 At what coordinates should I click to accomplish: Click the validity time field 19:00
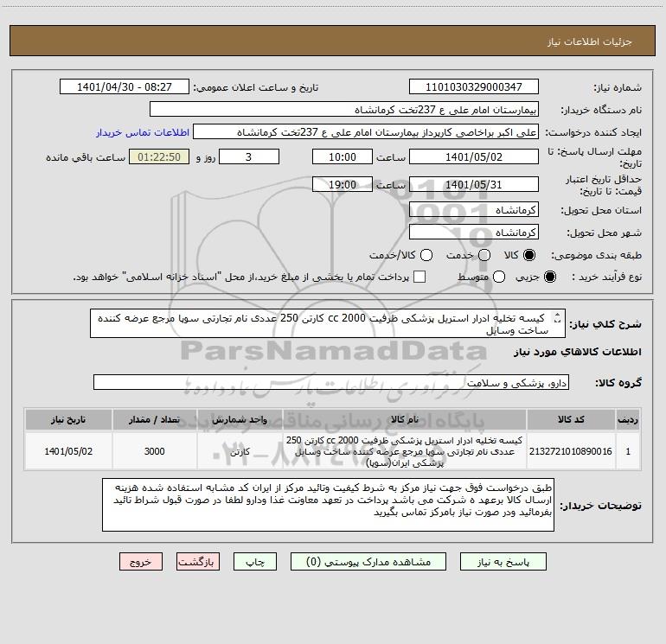pyautogui.click(x=343, y=184)
